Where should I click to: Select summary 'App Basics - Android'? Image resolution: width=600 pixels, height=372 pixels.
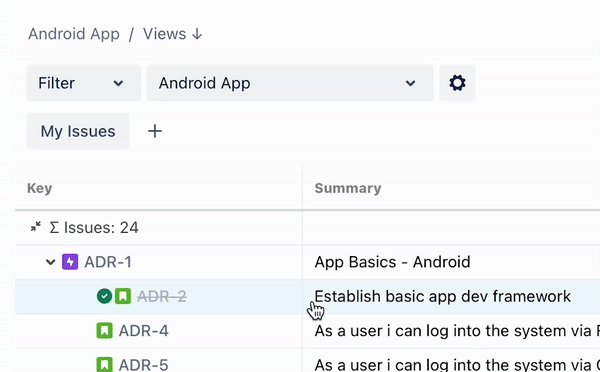[x=392, y=262]
